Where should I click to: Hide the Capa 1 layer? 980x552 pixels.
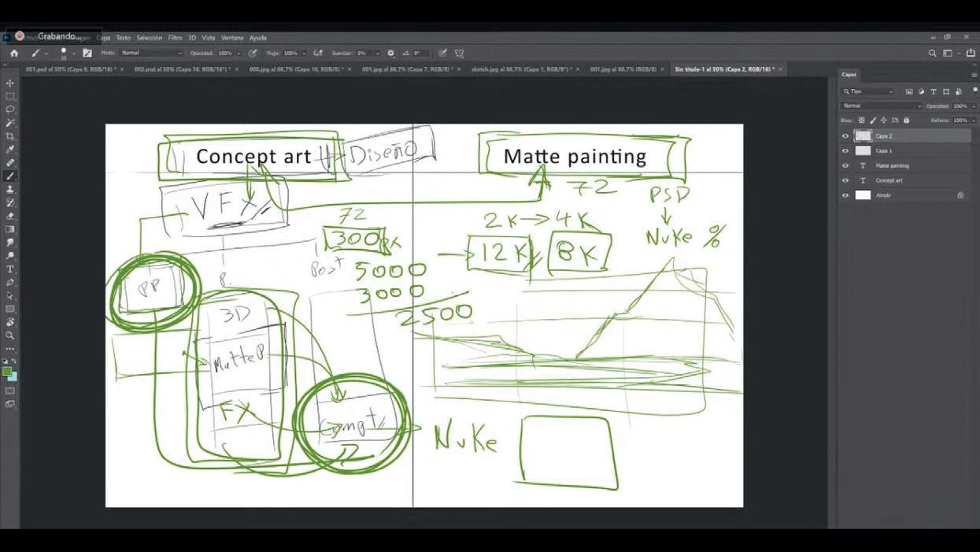(x=845, y=150)
